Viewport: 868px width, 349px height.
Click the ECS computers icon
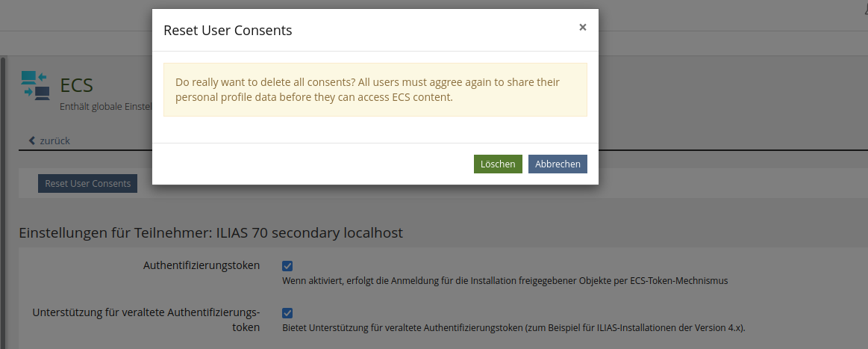(x=35, y=84)
